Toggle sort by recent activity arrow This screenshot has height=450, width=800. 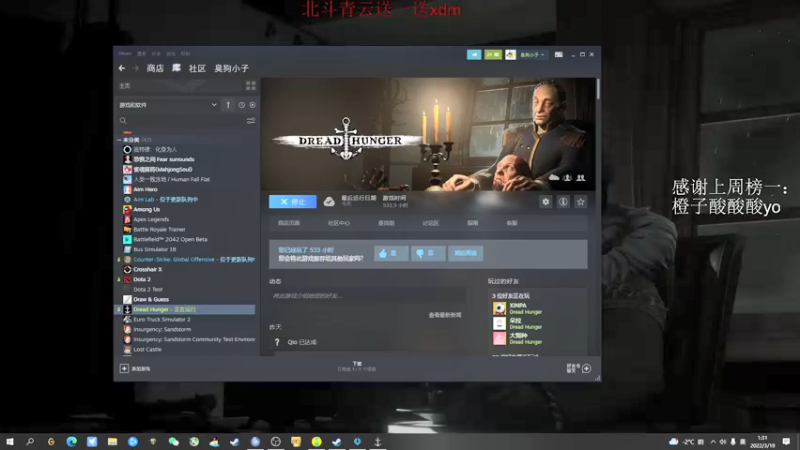coord(228,105)
